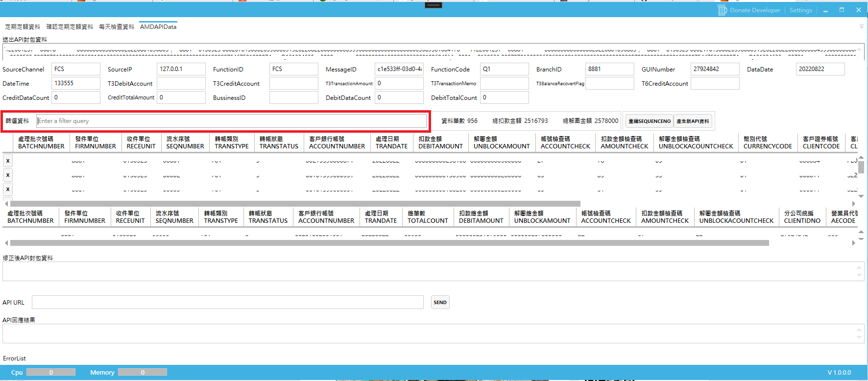Switch to the 每天檢查資料 tab

[117, 27]
